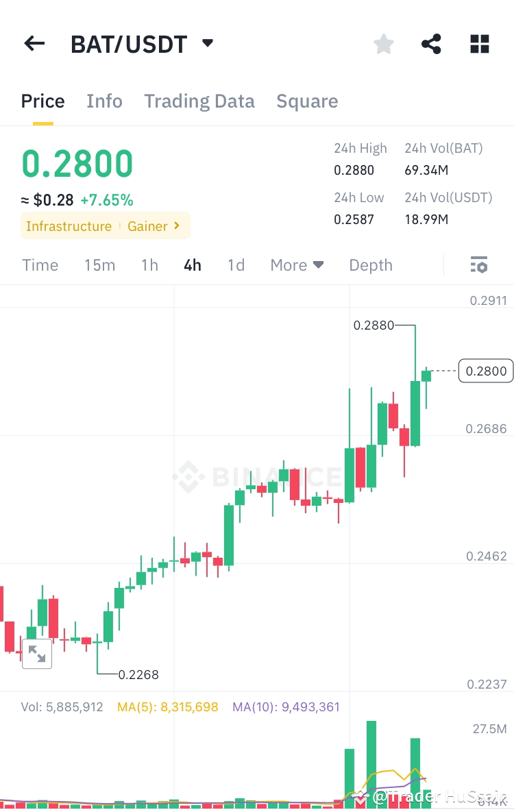Click the expand icon to enlarge the chart
This screenshot has width=514, height=812.
coord(37,653)
